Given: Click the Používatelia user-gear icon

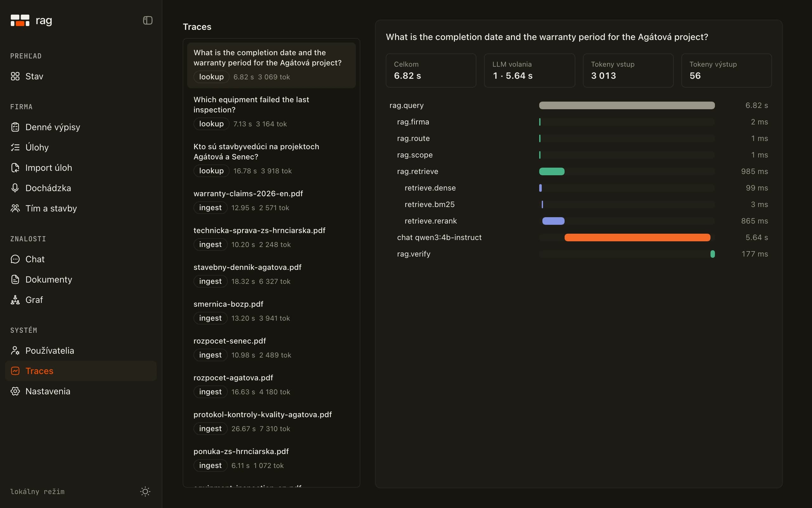Looking at the screenshot, I should [15, 351].
